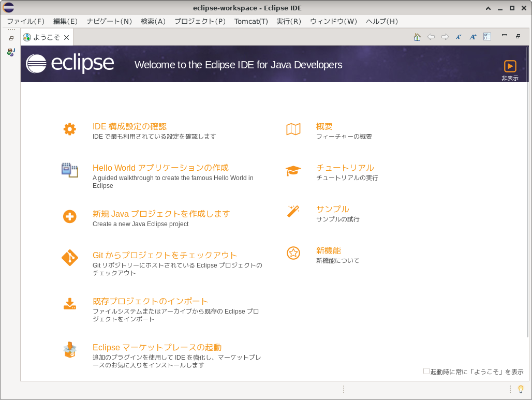
Task: Maximize the Eclipse IDE window
Action: (x=512, y=8)
